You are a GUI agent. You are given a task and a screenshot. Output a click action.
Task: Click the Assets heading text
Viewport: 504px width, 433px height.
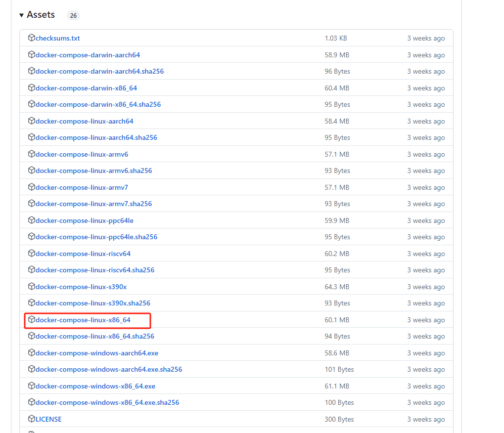41,15
